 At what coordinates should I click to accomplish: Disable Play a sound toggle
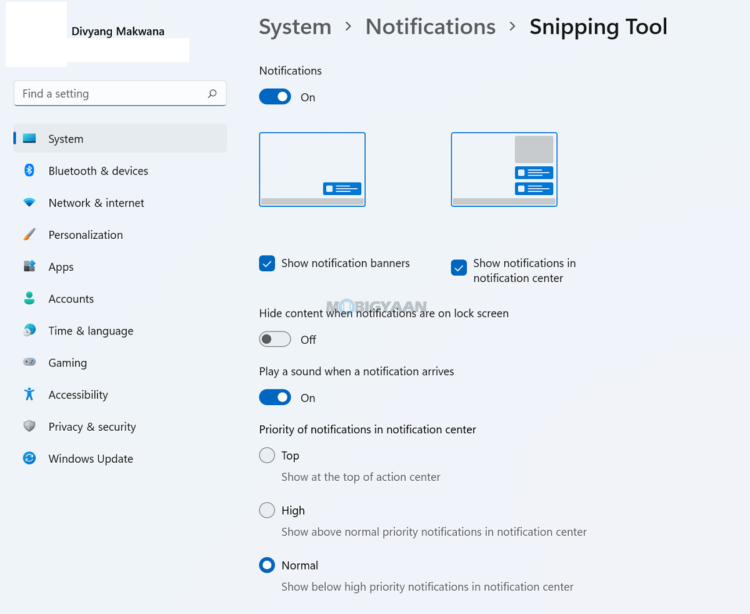pyautogui.click(x=275, y=397)
